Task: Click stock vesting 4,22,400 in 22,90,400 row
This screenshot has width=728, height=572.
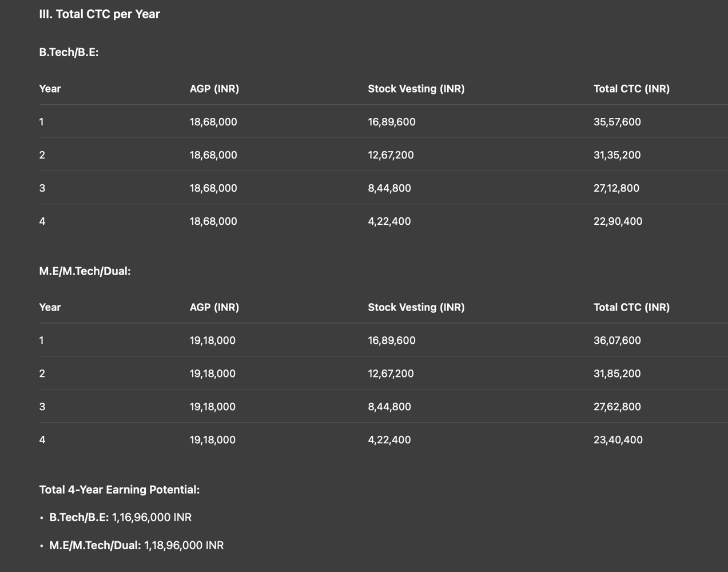Action: (x=389, y=221)
